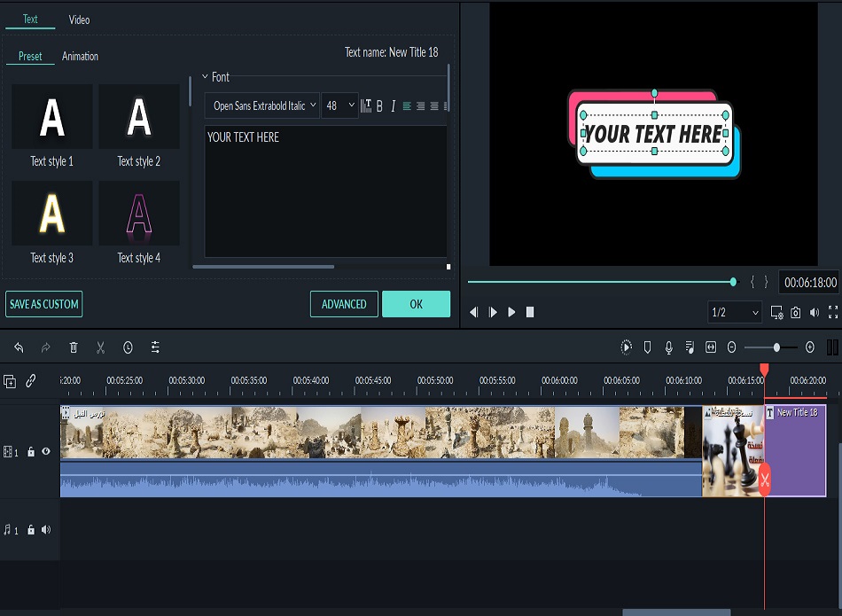Take a snapshot with the camera icon

coord(796,312)
